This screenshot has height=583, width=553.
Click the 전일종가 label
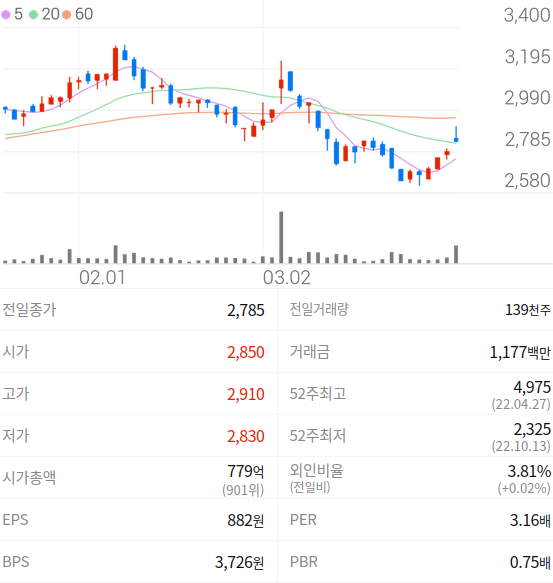[29, 310]
